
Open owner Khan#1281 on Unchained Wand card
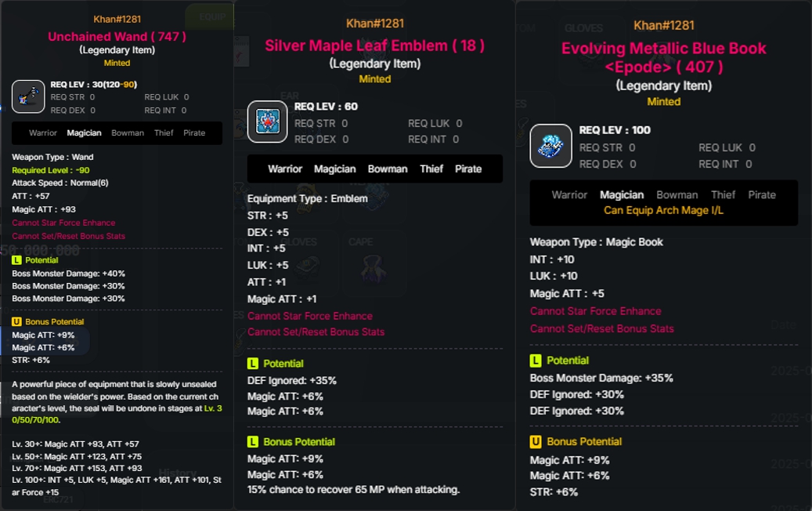[117, 19]
